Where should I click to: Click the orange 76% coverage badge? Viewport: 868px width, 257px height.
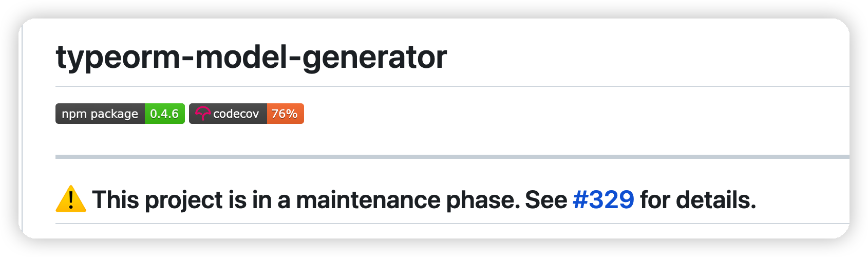click(x=285, y=114)
